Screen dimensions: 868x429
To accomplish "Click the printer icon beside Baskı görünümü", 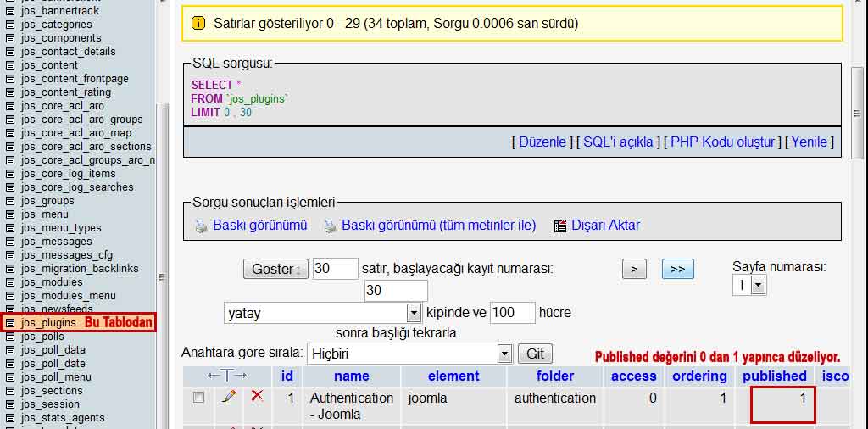I will (x=201, y=226).
